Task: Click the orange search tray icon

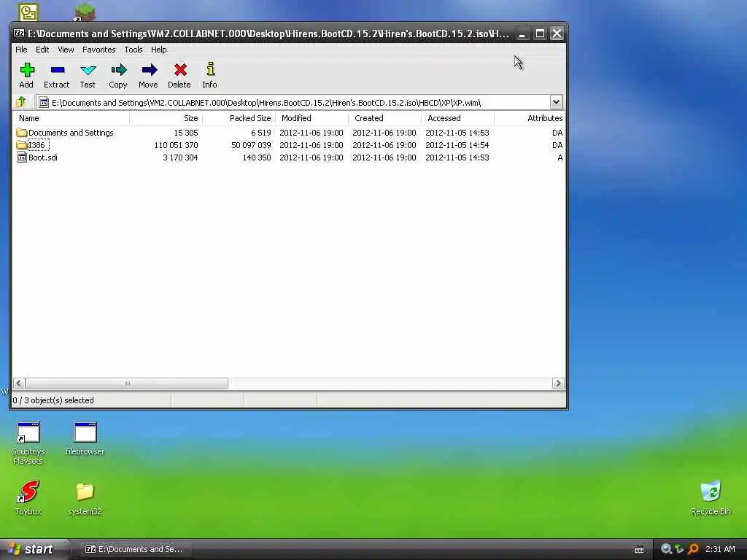Action: [693, 549]
